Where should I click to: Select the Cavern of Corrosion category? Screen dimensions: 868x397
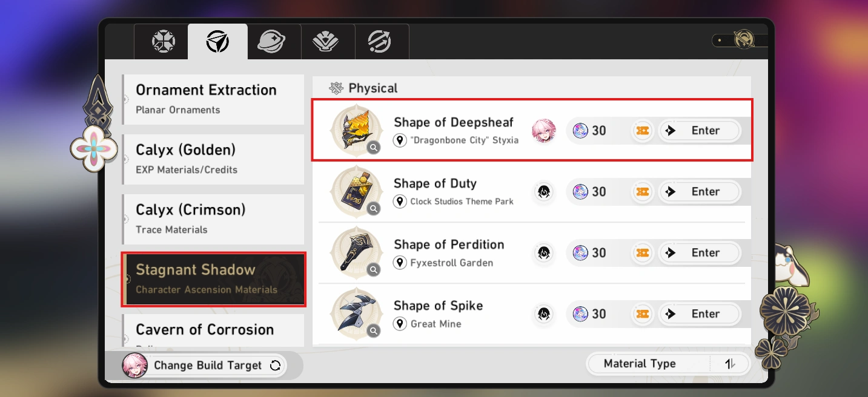click(x=213, y=330)
